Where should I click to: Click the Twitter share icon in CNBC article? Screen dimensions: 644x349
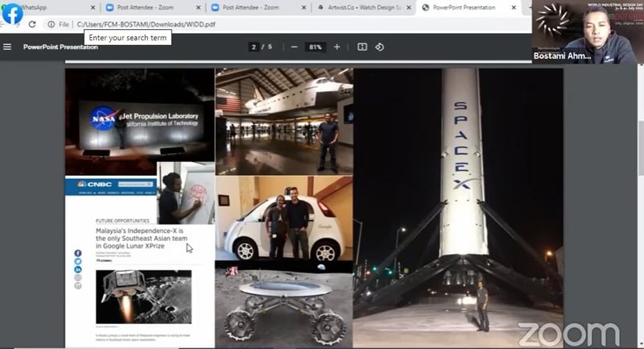(78, 261)
